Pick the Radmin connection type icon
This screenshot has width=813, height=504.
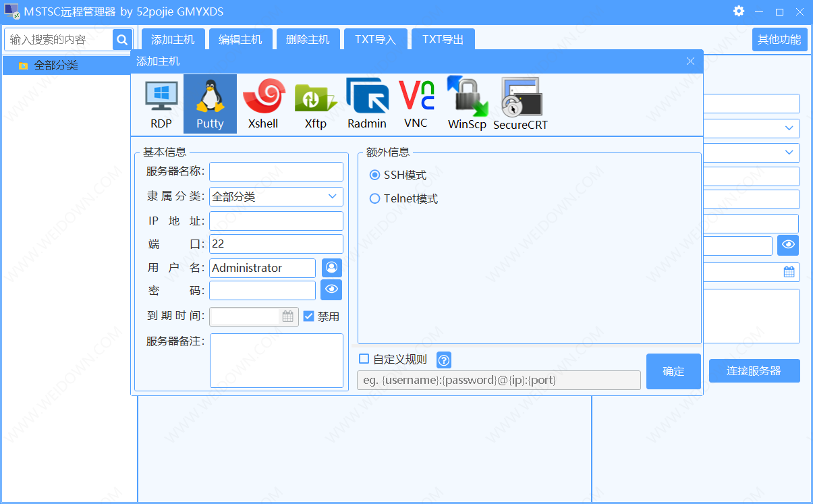[x=367, y=104]
